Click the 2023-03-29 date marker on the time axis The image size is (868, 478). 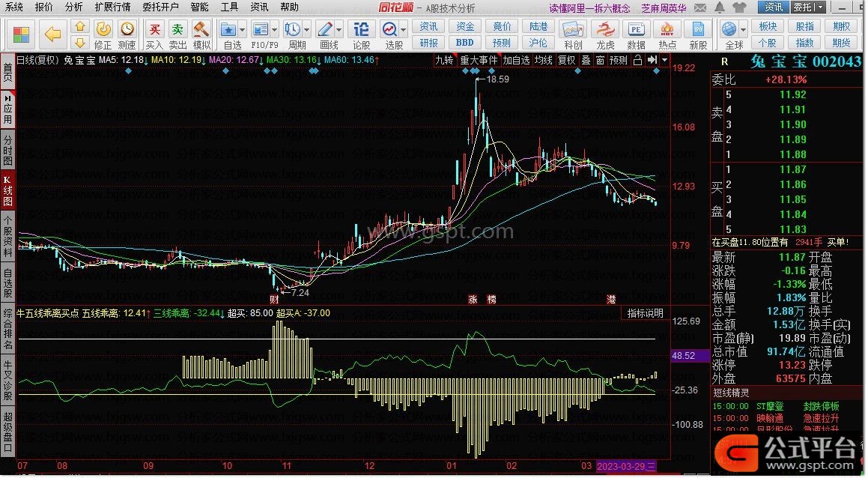click(x=627, y=466)
